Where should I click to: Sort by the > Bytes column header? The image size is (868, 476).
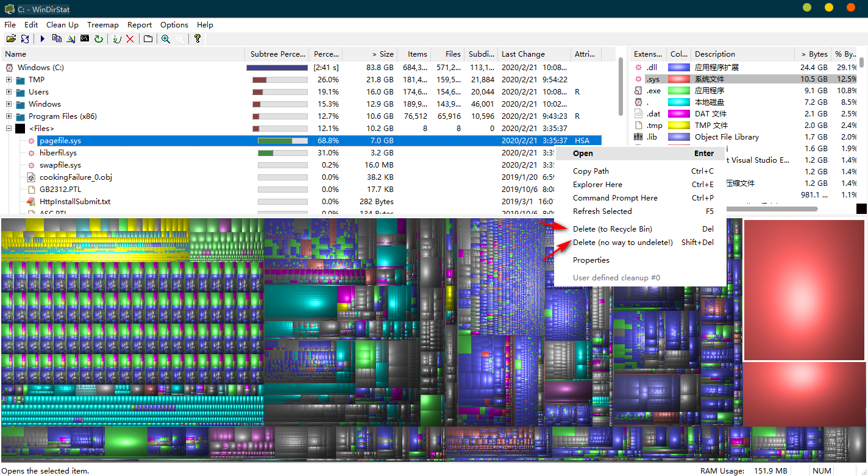pyautogui.click(x=813, y=54)
